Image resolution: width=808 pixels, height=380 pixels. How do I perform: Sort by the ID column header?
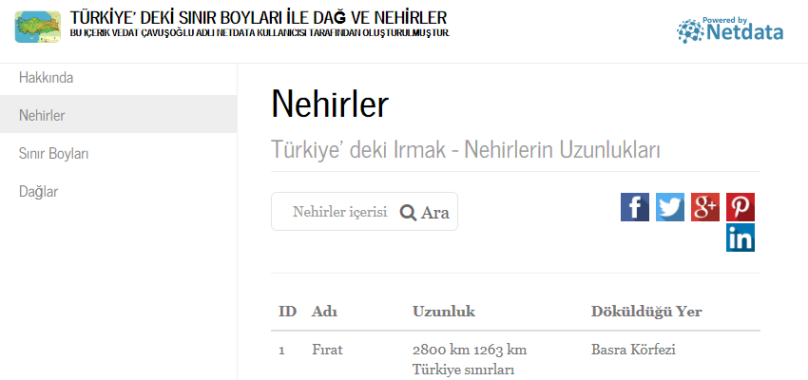tap(288, 311)
